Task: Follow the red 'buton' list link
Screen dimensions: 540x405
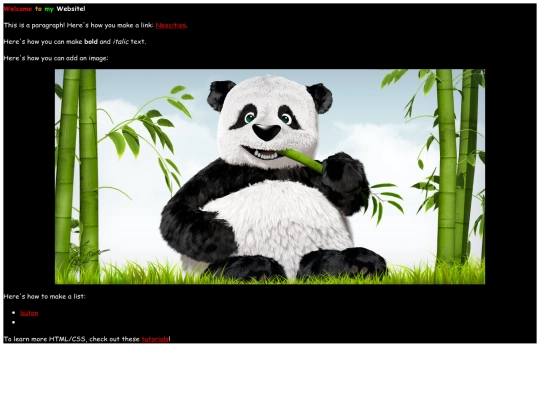Action: click(x=29, y=313)
